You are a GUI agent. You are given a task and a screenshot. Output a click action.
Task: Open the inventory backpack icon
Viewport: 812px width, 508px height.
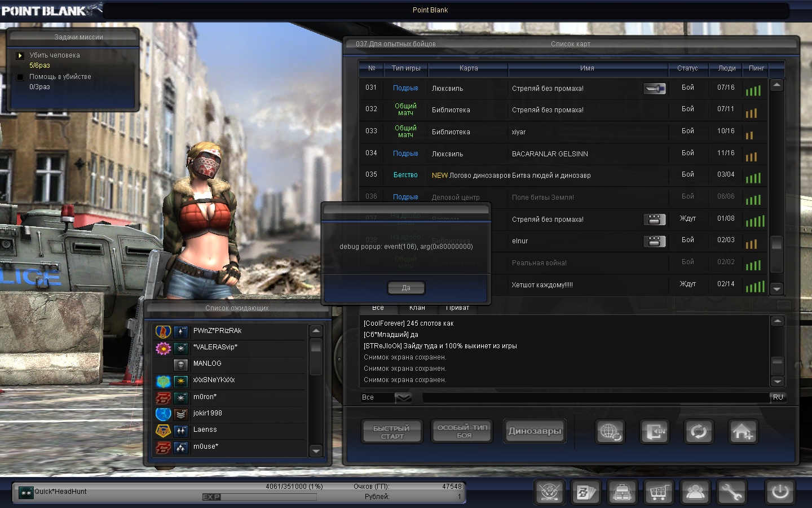click(x=622, y=492)
